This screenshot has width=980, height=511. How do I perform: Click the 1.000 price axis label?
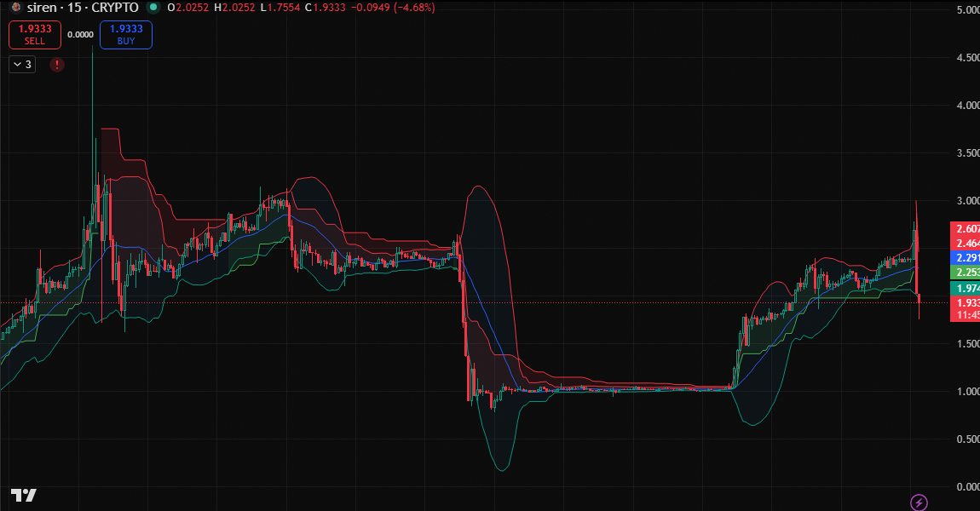[968, 392]
